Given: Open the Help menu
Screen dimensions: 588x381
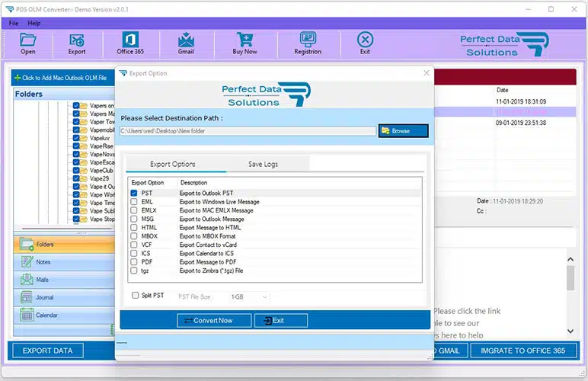Looking at the screenshot, I should tap(34, 24).
